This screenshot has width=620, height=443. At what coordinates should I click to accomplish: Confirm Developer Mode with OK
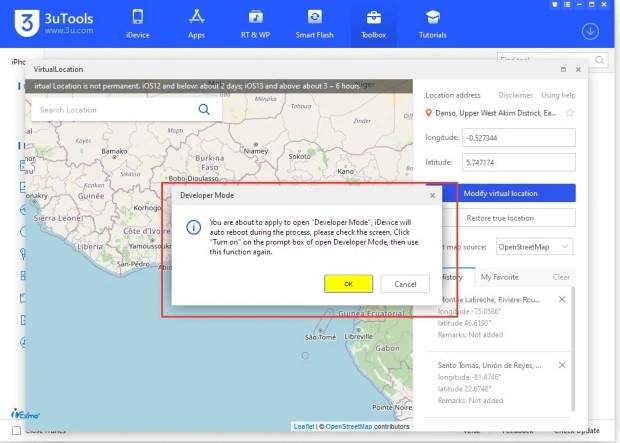[348, 284]
